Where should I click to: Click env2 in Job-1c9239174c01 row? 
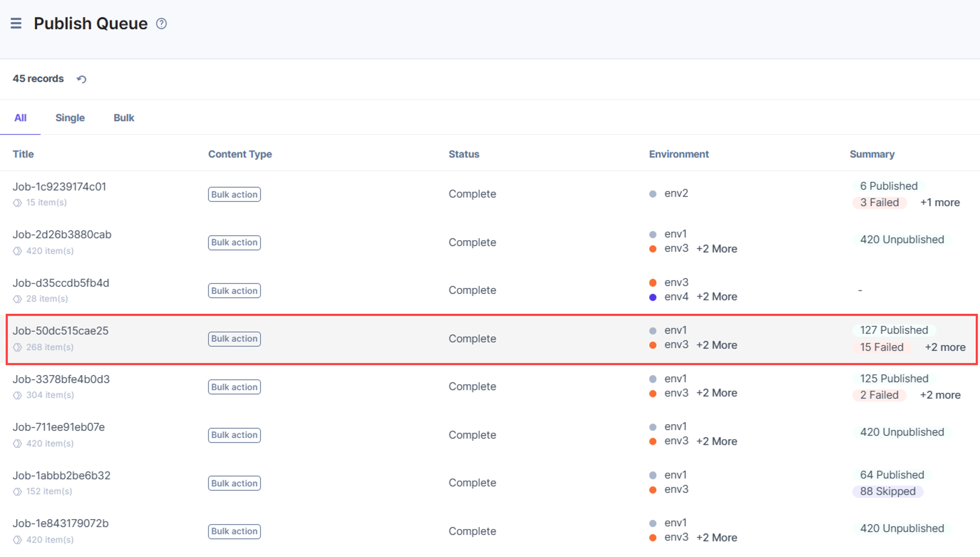pyautogui.click(x=676, y=193)
